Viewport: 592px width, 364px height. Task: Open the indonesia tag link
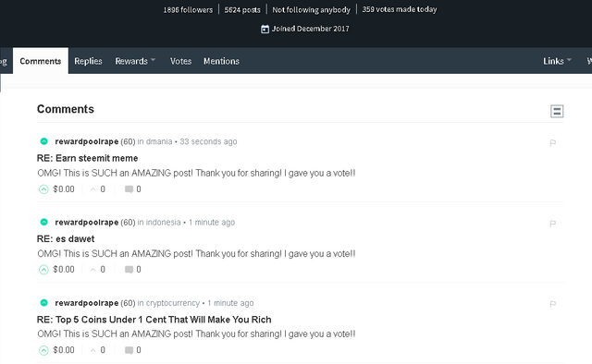tap(163, 222)
